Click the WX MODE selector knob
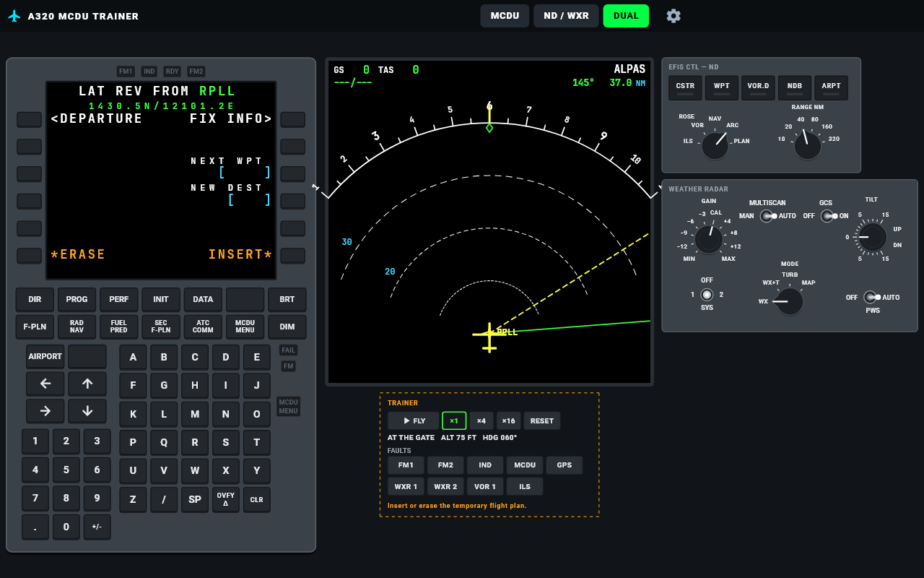The height and width of the screenshot is (578, 924). pos(789,301)
